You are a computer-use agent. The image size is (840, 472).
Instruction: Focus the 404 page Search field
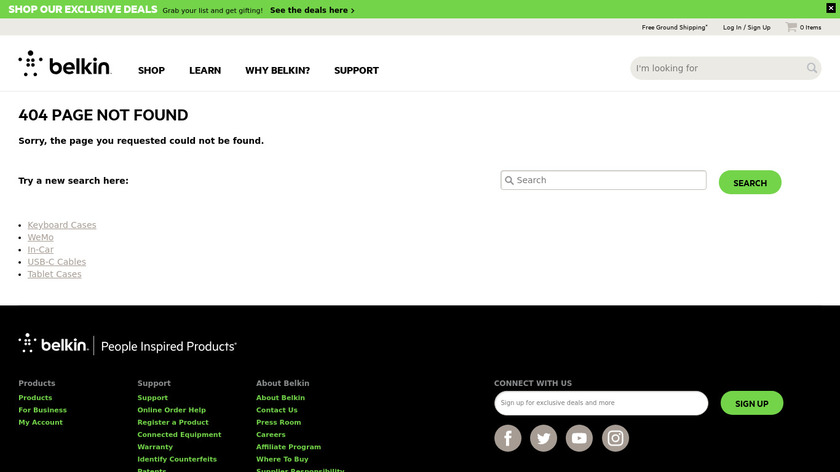pyautogui.click(x=603, y=180)
